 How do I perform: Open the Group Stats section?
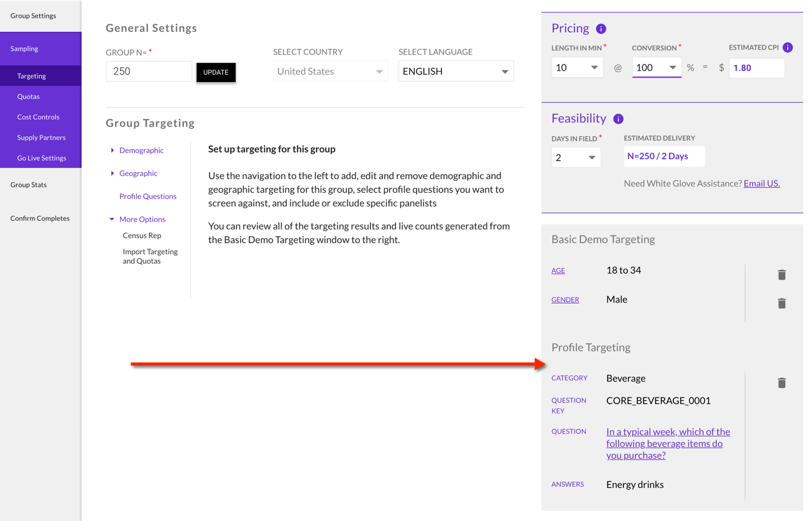[x=29, y=185]
